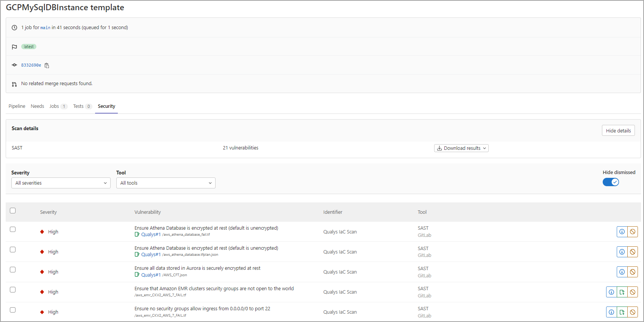Expand the Download results dropdown
This screenshot has height=322, width=644.
coord(461,148)
